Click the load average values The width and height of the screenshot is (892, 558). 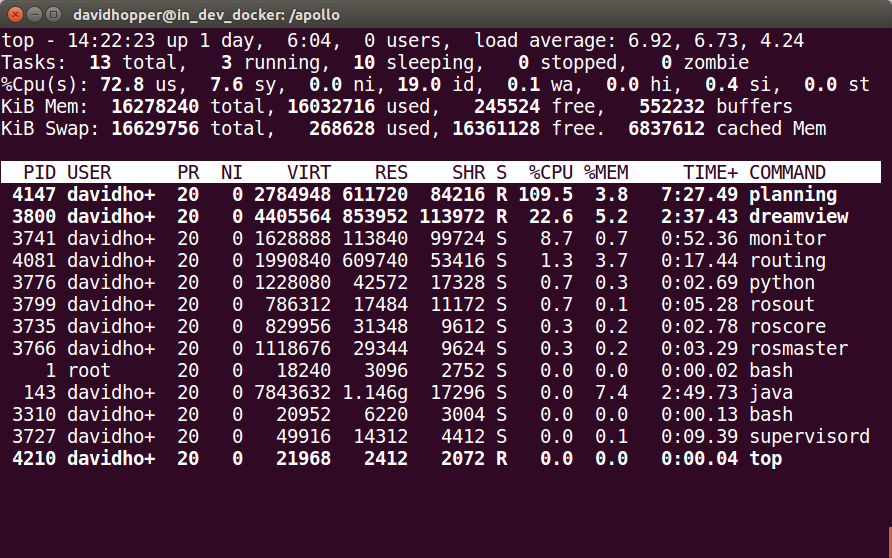[716, 41]
